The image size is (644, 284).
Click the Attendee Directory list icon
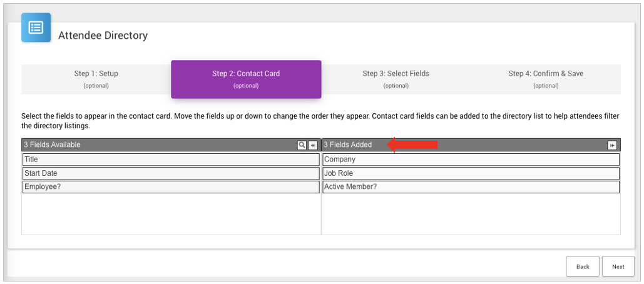pos(36,28)
